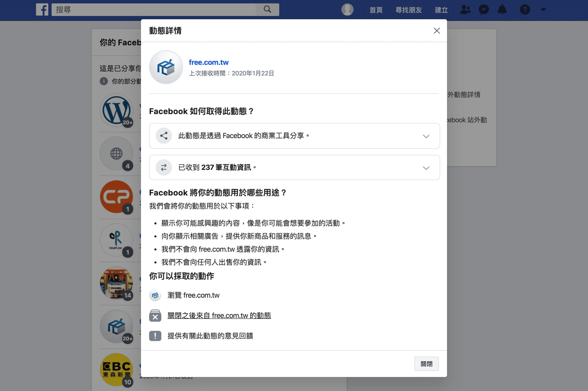Click the share icon in 商業工具分享 row
588x391 pixels.
pyautogui.click(x=164, y=136)
